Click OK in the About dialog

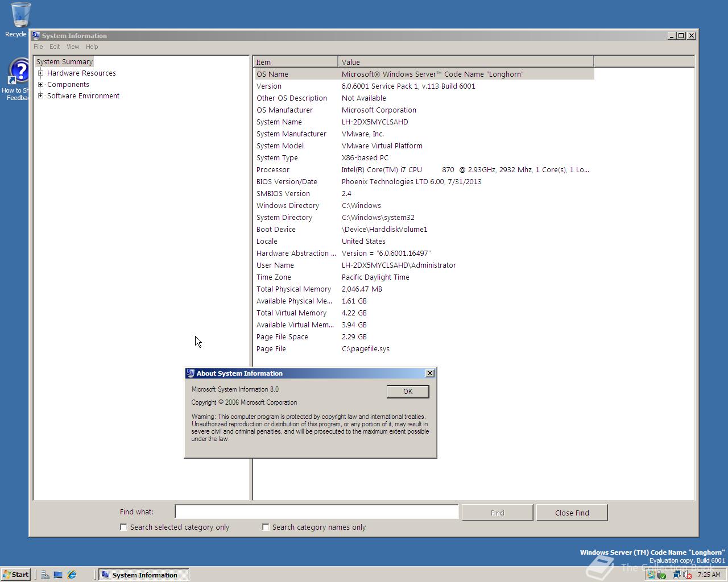click(x=408, y=392)
